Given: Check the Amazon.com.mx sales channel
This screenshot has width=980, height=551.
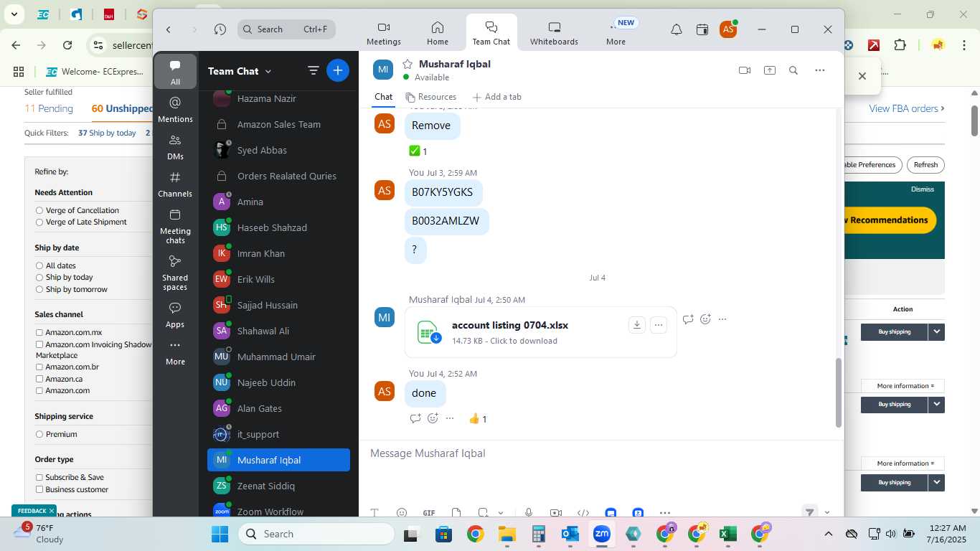Looking at the screenshot, I should coord(39,332).
